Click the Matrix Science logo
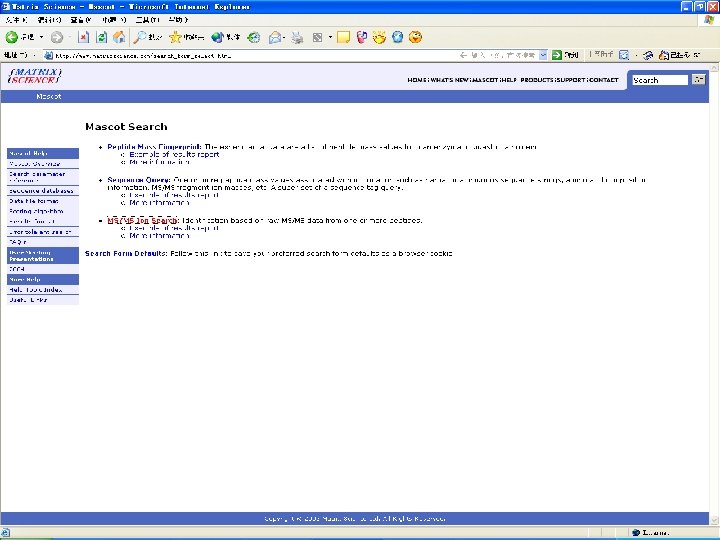Viewport: 720px width, 540px height. pos(34,76)
